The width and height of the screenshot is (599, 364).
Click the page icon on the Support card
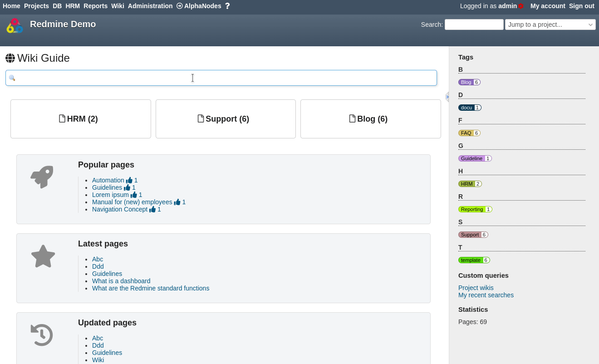point(201,118)
